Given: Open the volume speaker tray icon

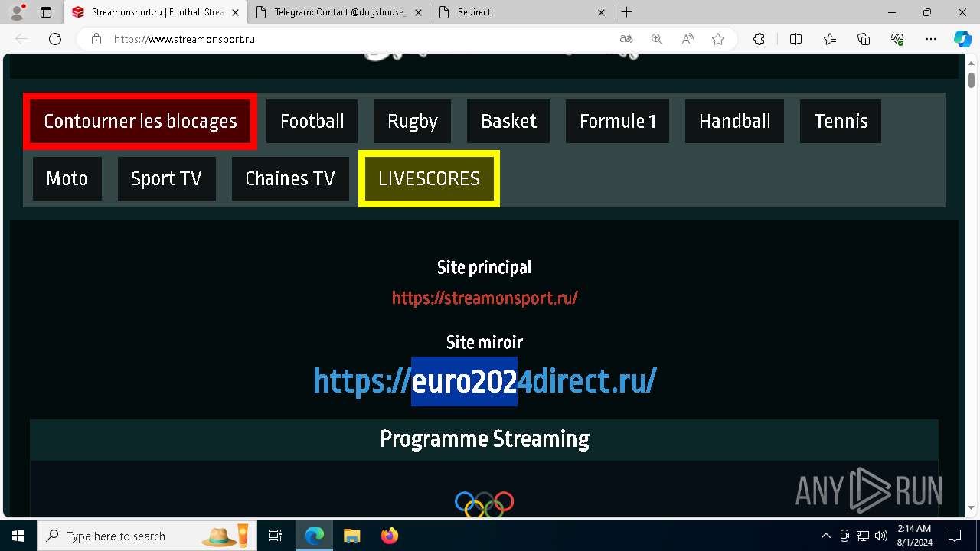Looking at the screenshot, I should pos(880,536).
